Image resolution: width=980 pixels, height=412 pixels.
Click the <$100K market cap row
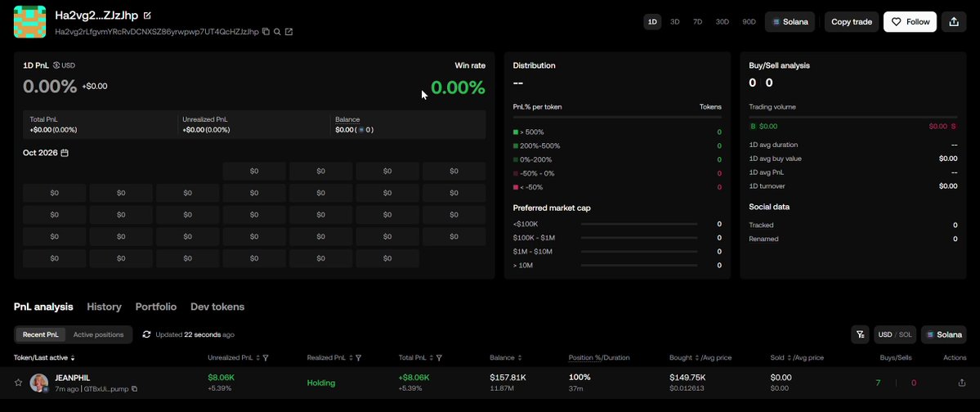(617, 224)
